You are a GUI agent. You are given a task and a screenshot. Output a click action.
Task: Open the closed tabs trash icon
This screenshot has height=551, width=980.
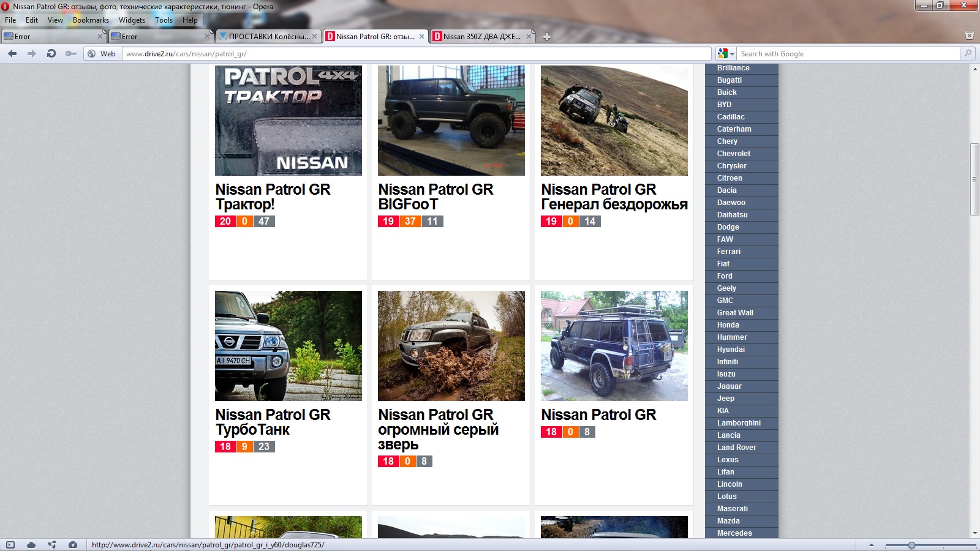[969, 36]
